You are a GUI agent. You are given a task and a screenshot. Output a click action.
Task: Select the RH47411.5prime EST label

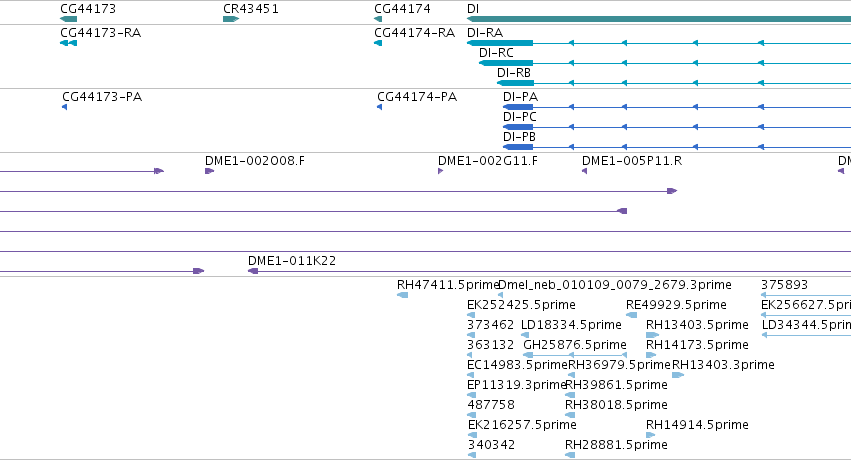click(448, 285)
